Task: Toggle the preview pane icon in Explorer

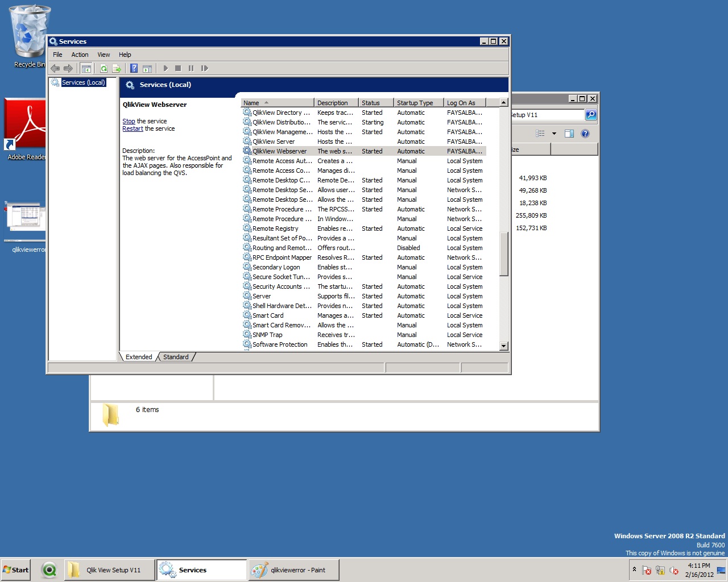Action: coord(569,134)
